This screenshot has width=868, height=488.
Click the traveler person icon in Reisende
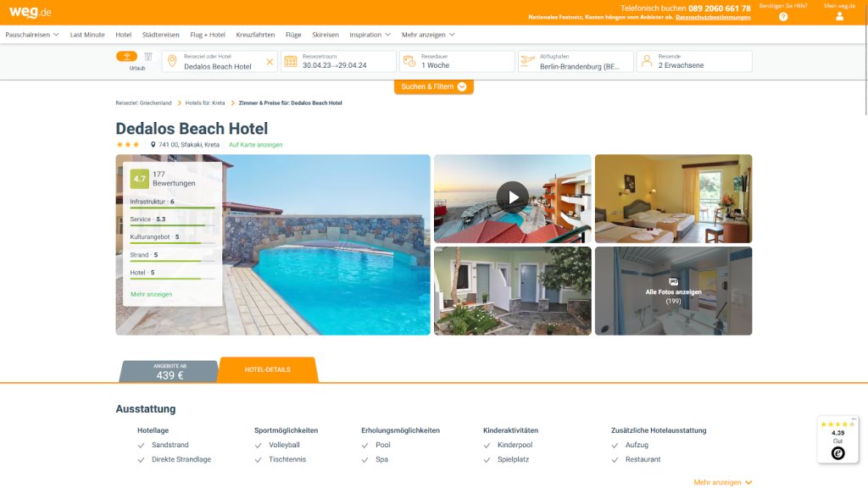[x=647, y=61]
